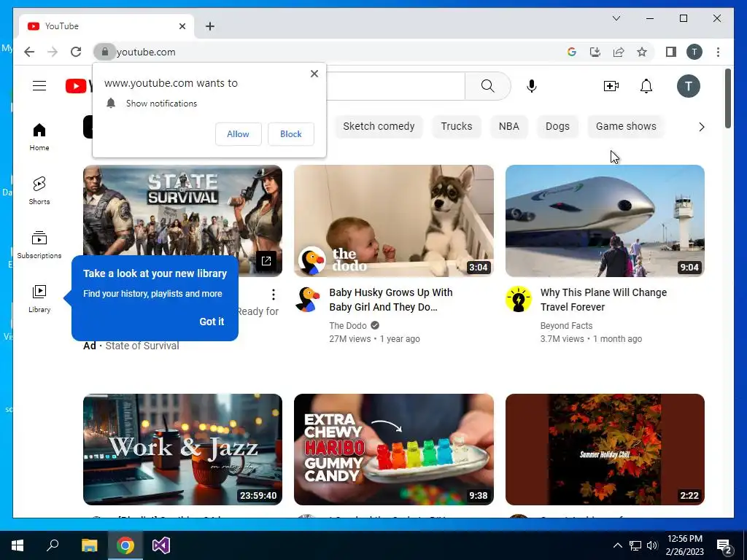Open taskbar search
The width and height of the screenshot is (747, 560).
pyautogui.click(x=53, y=545)
